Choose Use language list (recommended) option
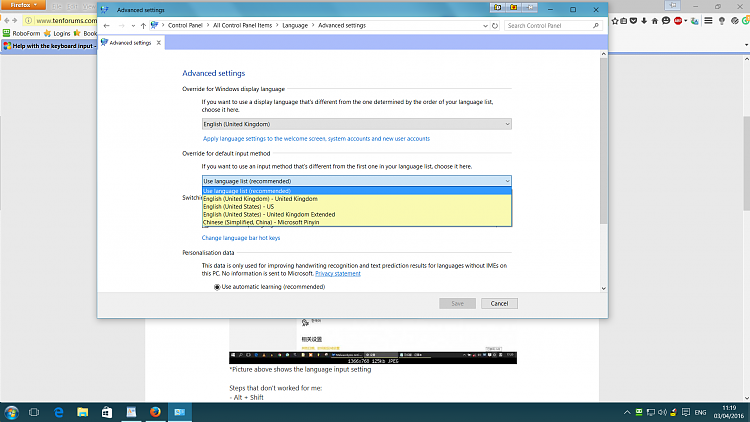Image resolution: width=750 pixels, height=422 pixels. [x=356, y=191]
